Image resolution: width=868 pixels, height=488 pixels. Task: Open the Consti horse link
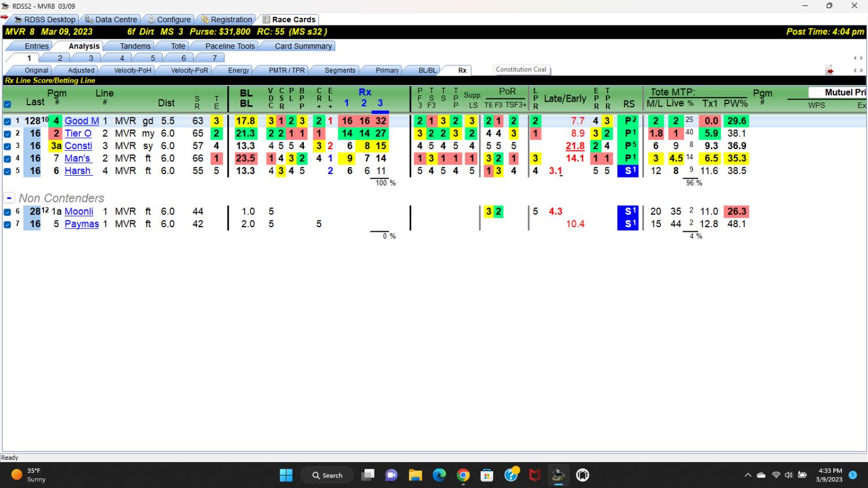coord(78,146)
